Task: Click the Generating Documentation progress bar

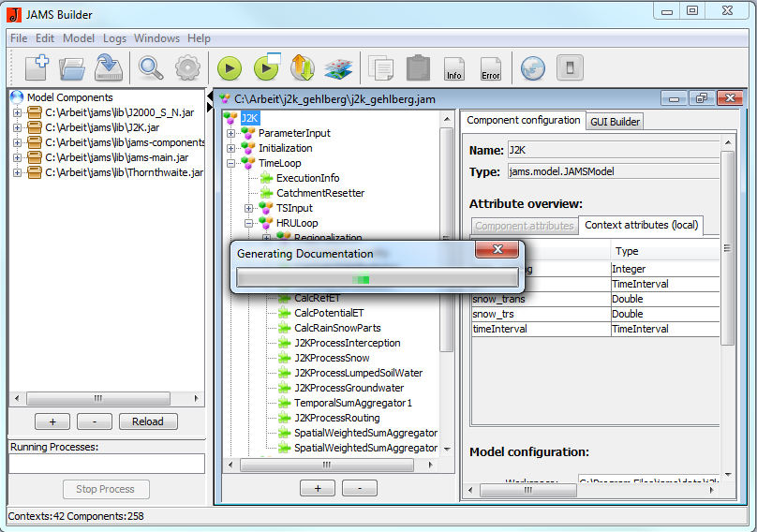Action: click(377, 278)
